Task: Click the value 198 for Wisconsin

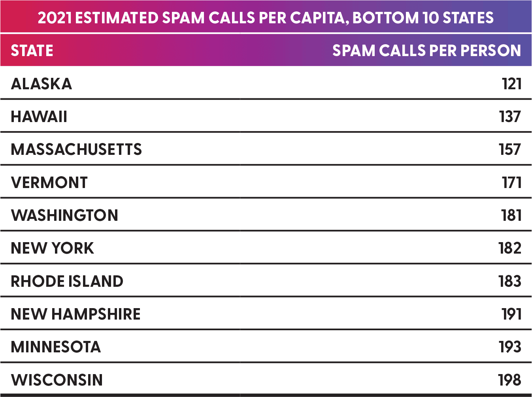Action: pos(510,380)
